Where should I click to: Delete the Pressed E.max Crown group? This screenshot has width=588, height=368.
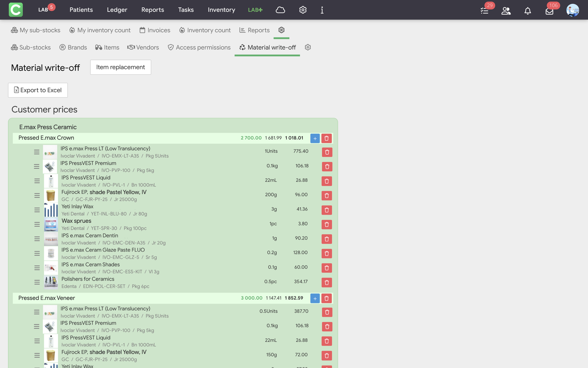click(x=326, y=138)
